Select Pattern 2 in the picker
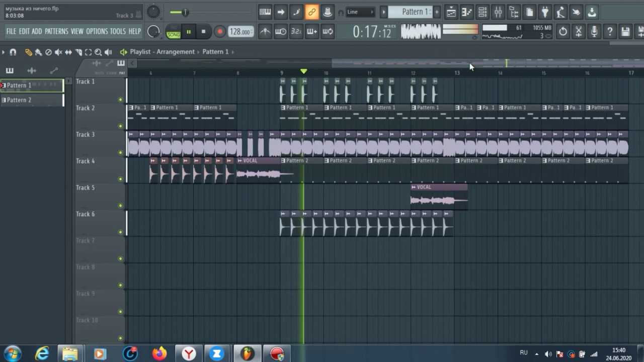 [32, 100]
